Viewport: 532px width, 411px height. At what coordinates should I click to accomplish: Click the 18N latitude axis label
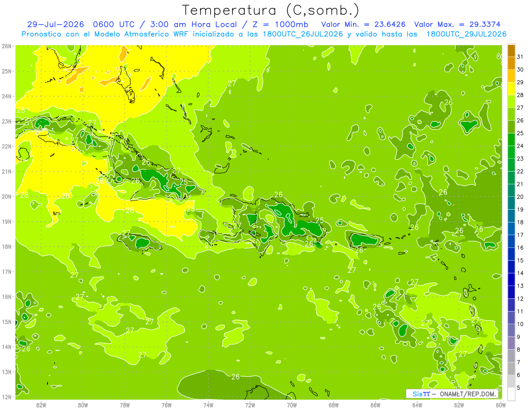click(x=6, y=247)
